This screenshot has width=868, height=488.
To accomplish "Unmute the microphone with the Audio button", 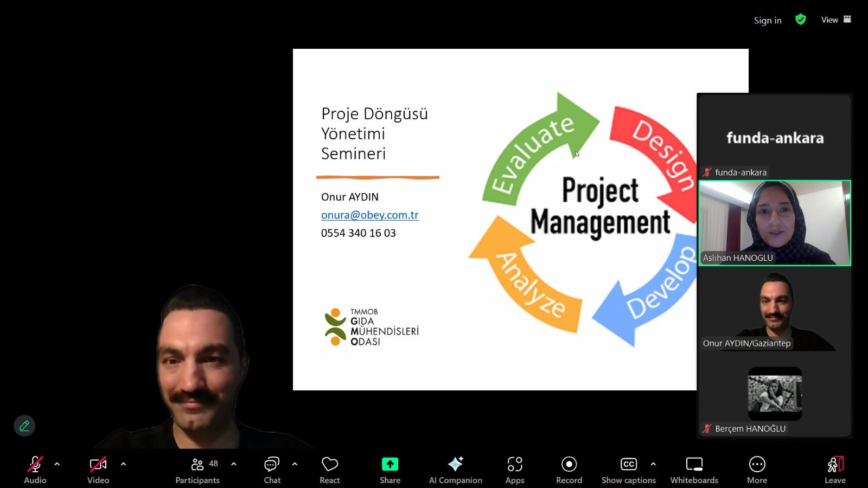I will coord(35,470).
